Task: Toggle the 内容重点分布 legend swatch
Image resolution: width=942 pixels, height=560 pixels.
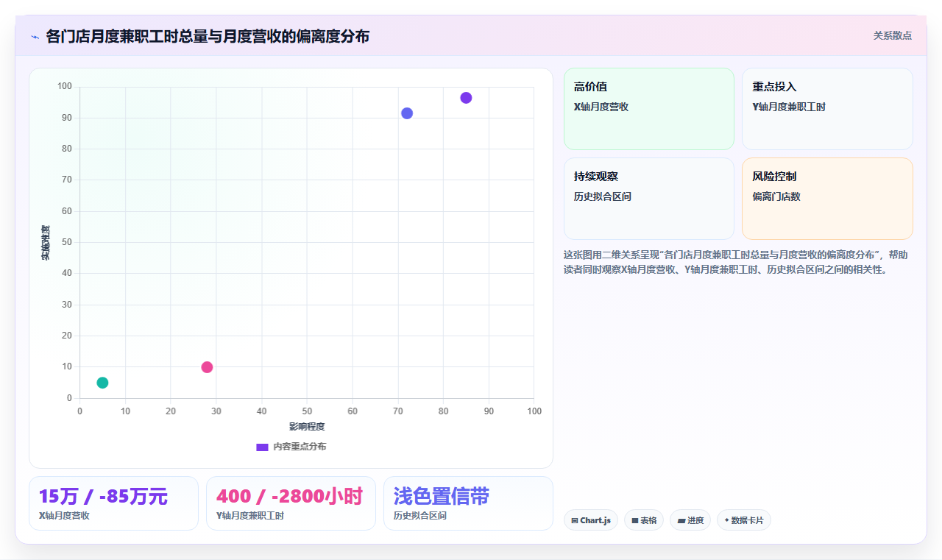Action: tap(262, 447)
